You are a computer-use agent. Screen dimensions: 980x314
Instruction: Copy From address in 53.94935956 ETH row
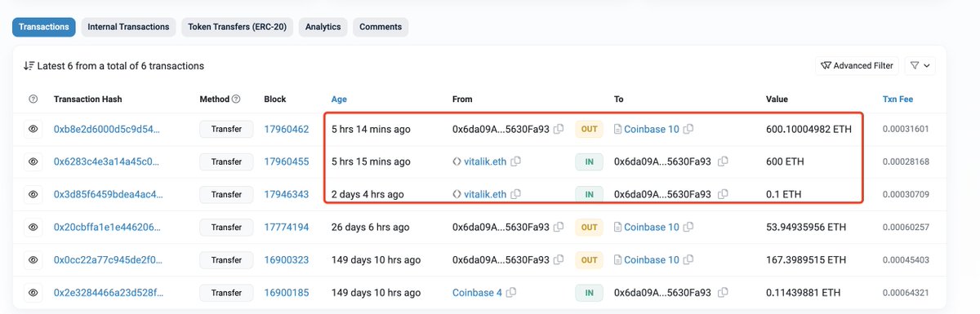559,227
